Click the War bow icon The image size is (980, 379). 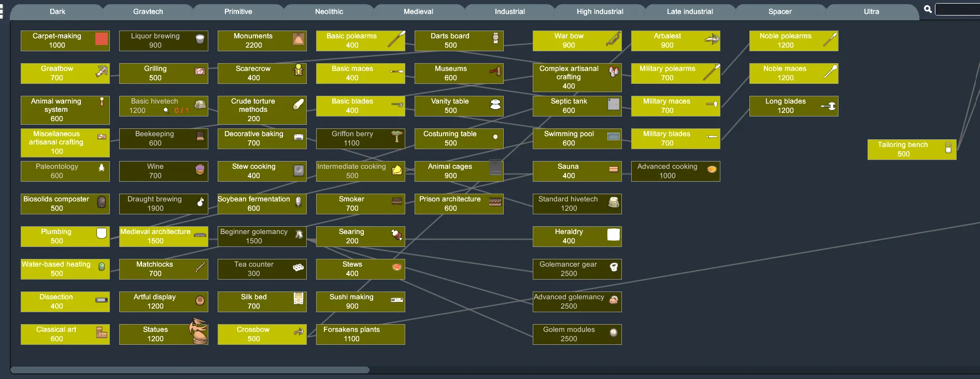point(614,39)
